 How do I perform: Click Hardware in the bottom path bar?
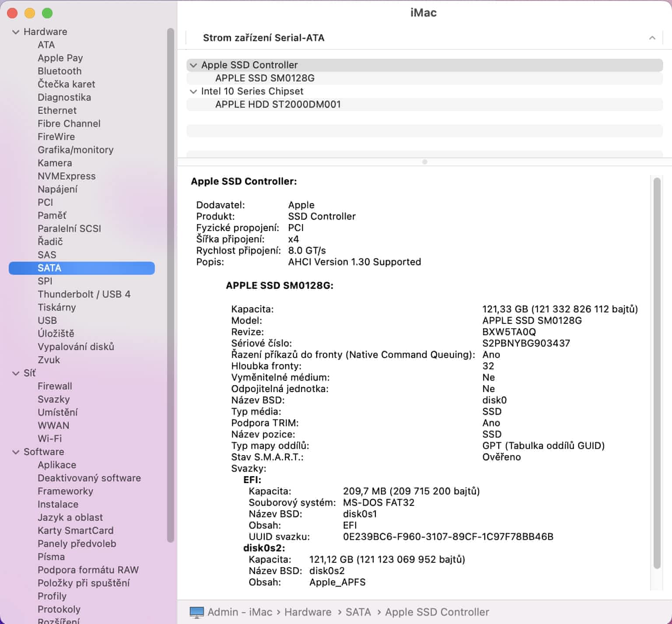(x=308, y=612)
